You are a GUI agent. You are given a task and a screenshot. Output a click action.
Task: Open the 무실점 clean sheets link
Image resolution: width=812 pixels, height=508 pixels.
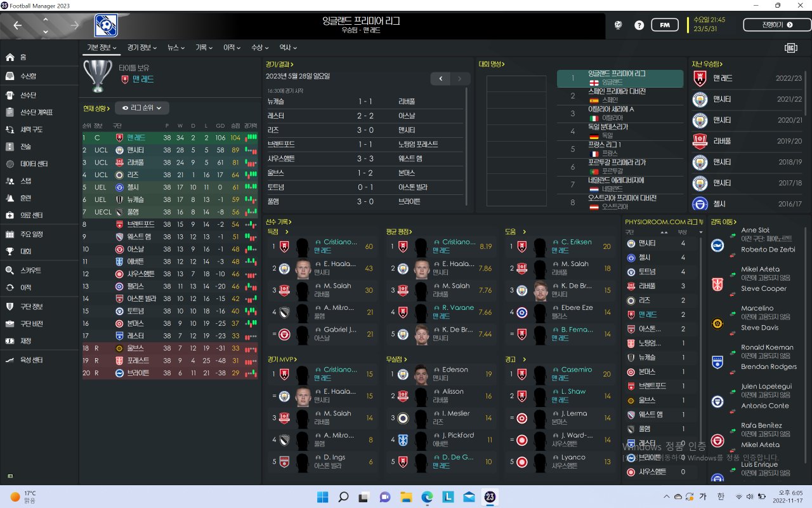tap(396, 359)
